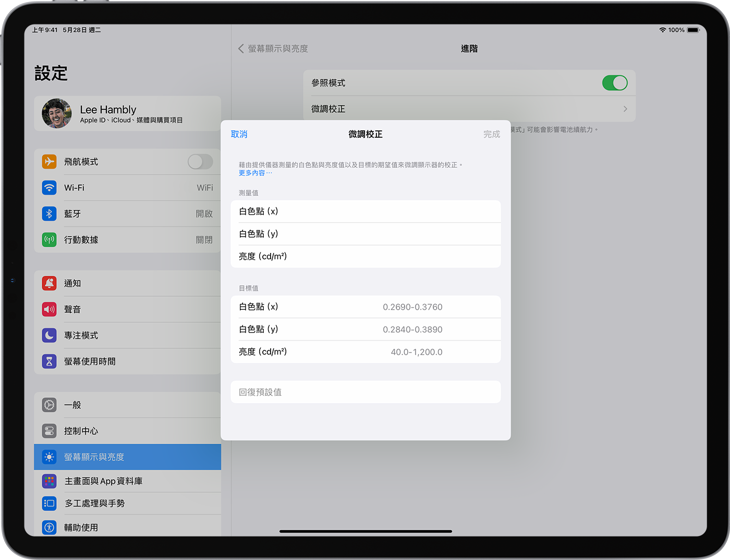
Task: Tap the Sounds (聲音) speaker icon
Action: coord(49,309)
